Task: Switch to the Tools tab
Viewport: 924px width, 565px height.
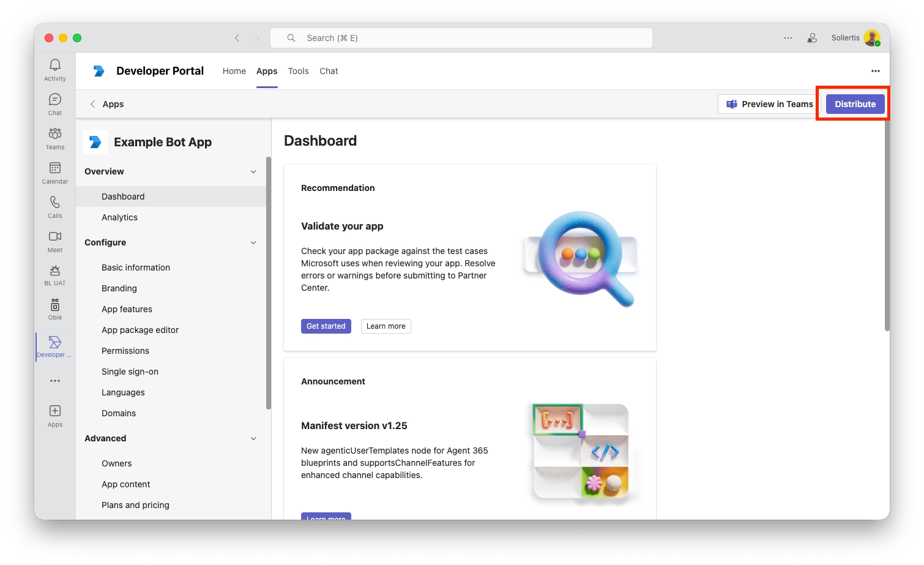Action: pyautogui.click(x=299, y=71)
